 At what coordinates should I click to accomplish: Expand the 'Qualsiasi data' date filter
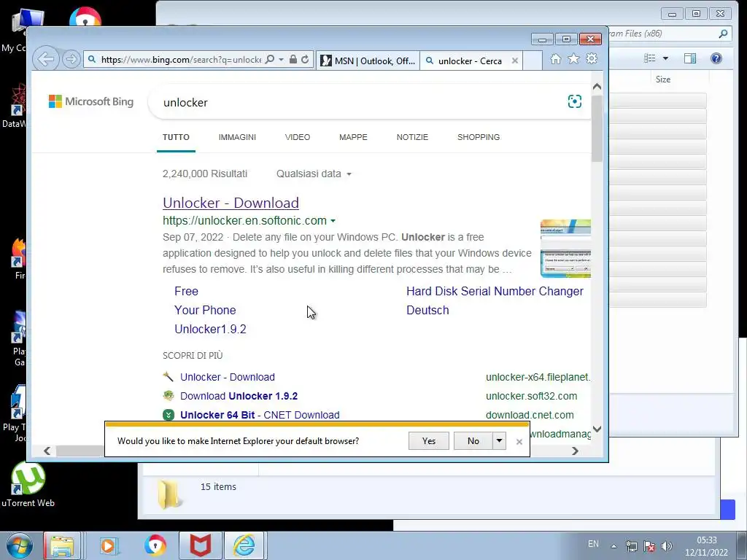(314, 174)
